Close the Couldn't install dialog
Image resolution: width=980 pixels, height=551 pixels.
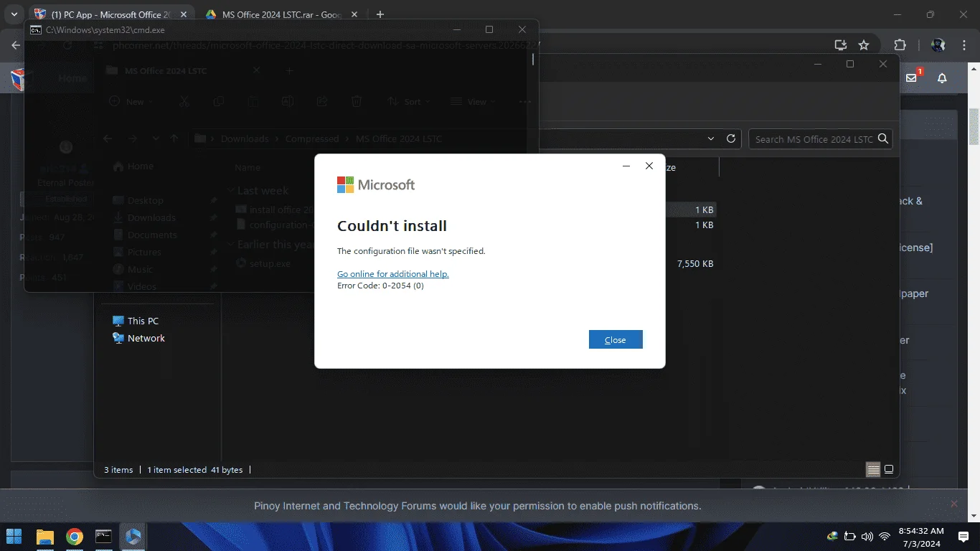point(616,339)
